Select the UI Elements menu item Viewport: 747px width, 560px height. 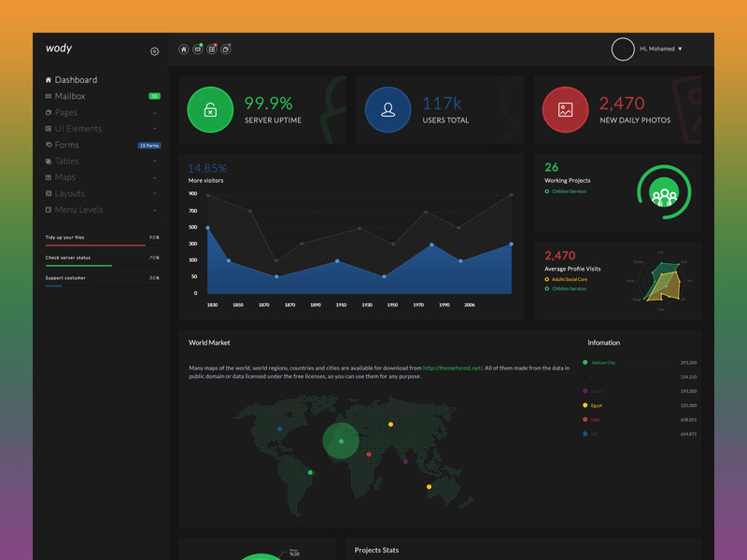click(78, 129)
